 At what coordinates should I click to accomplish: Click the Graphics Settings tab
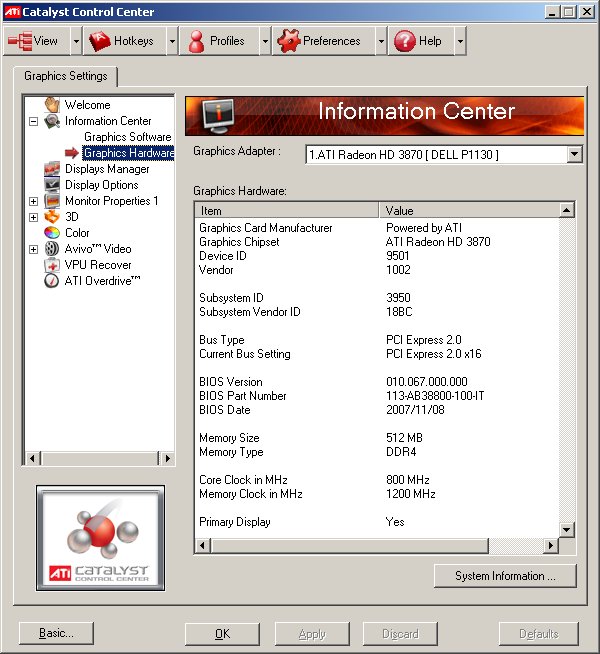click(66, 76)
